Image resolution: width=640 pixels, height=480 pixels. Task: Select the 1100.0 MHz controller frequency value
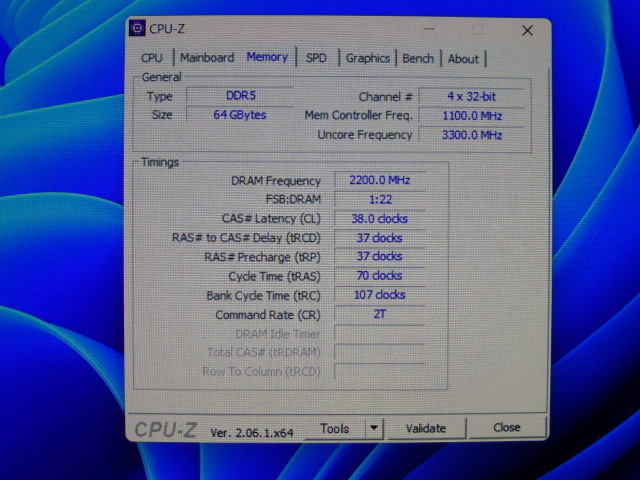pyautogui.click(x=472, y=116)
